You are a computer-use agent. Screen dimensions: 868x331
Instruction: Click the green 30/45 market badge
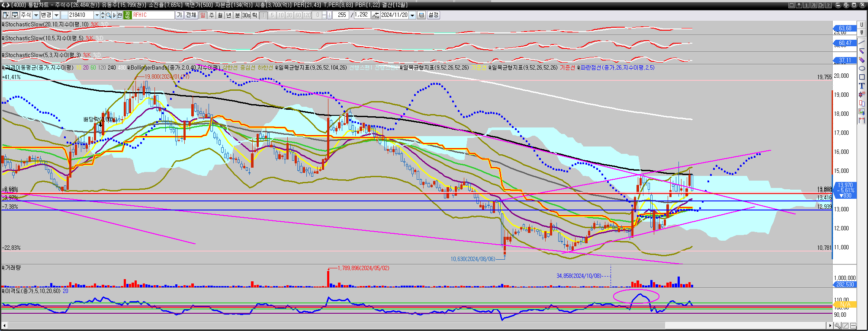pos(127,15)
